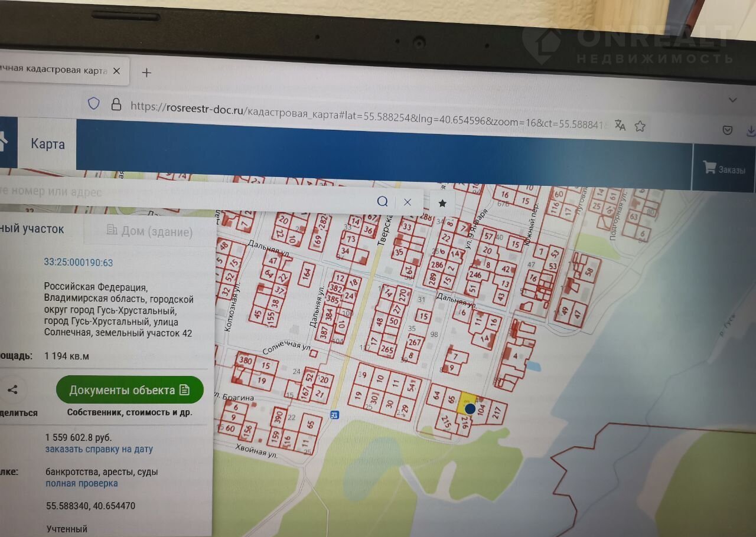
Task: Follow the заказать справку на дату link
Action: [x=99, y=449]
